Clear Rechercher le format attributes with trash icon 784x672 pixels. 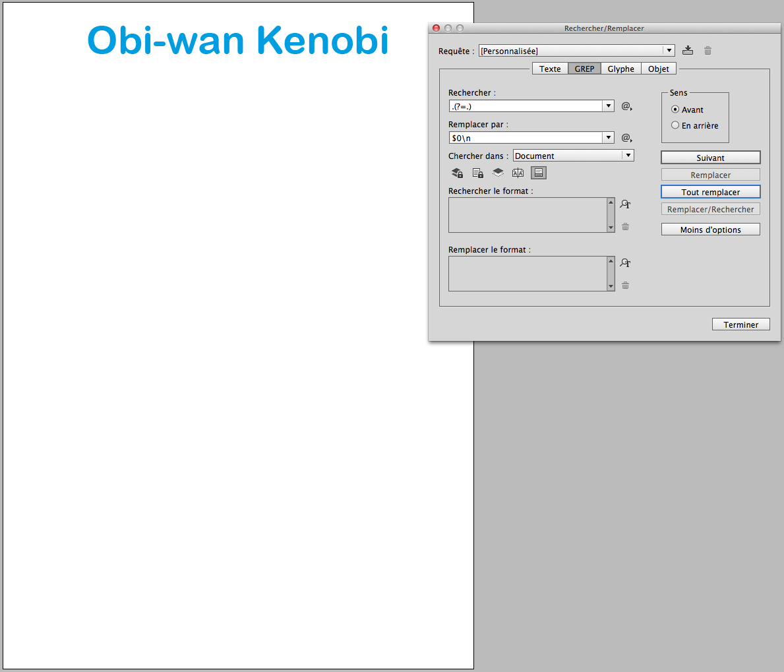point(626,226)
